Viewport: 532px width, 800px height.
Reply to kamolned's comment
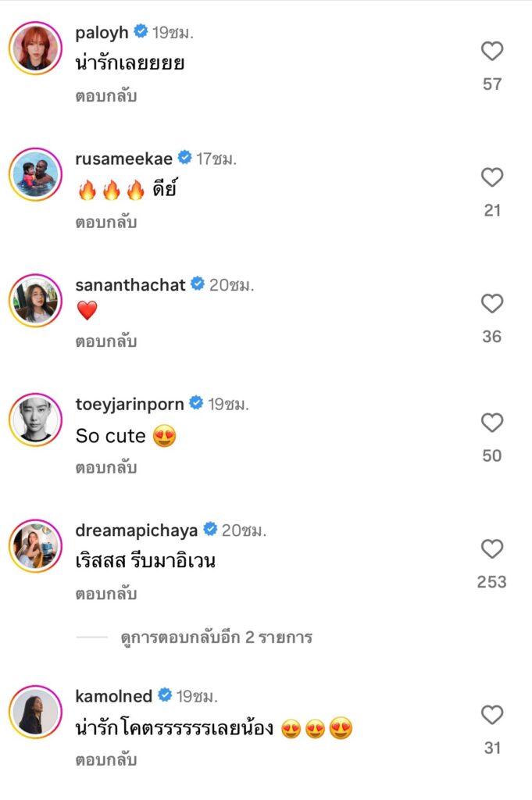tap(106, 759)
